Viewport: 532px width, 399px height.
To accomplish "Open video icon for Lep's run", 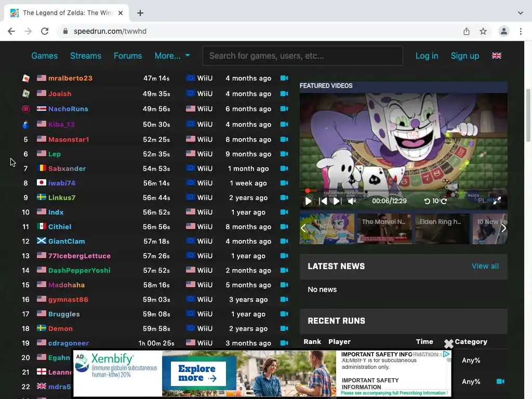I will (x=284, y=154).
